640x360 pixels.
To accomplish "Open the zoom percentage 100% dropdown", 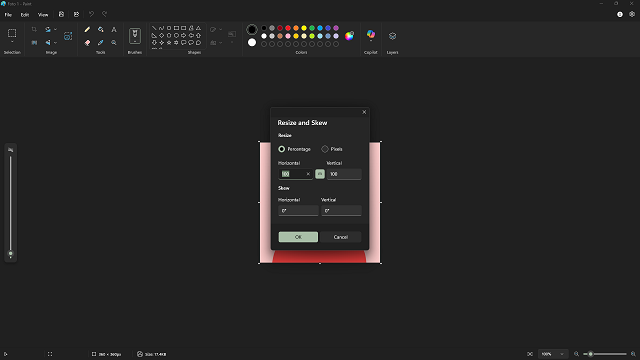I will (x=553, y=354).
